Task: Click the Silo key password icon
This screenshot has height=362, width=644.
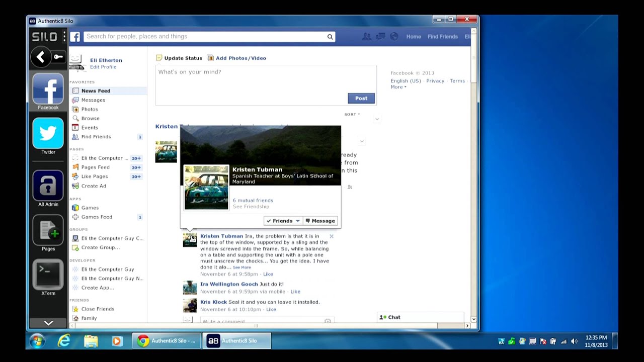Action: [x=58, y=57]
